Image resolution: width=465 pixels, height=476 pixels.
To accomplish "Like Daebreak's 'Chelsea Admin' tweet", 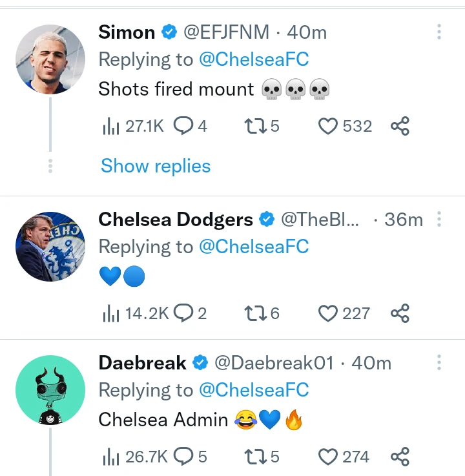I will point(329,457).
